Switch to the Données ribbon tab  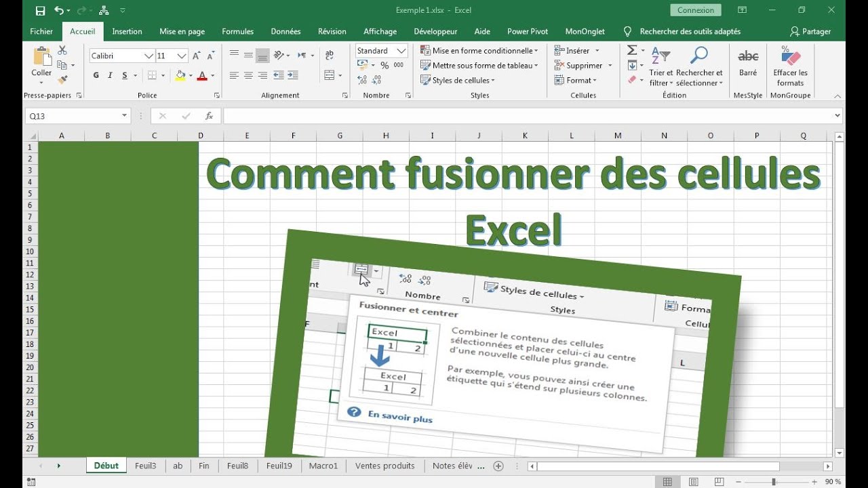(285, 31)
